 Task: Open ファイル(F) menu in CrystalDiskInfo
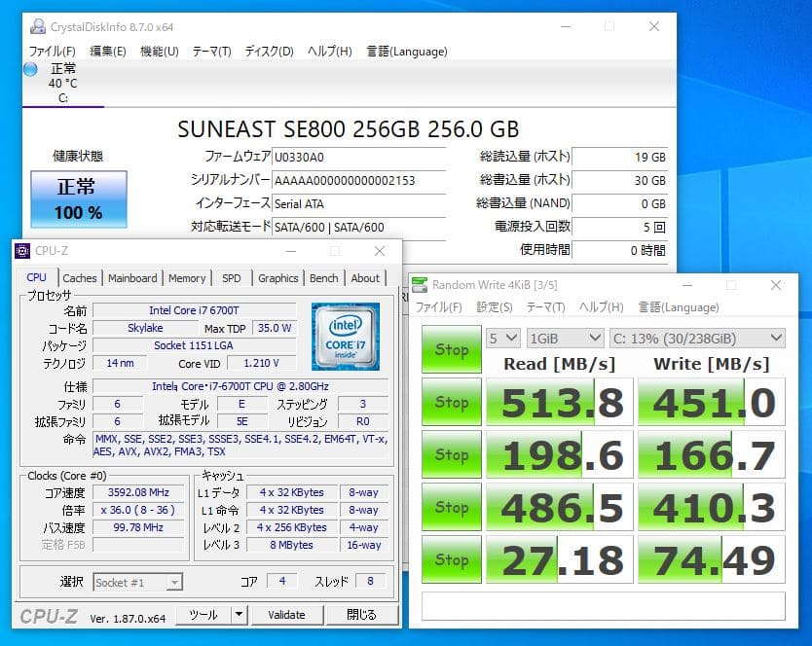[x=52, y=52]
